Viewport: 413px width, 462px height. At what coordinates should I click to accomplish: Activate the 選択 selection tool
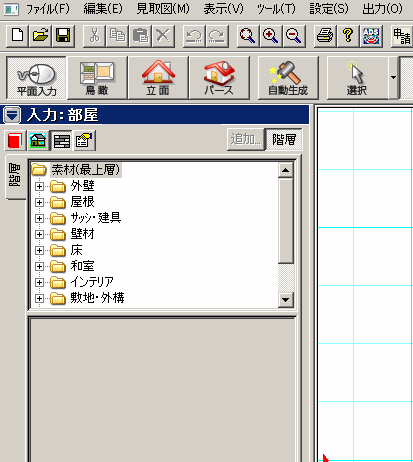357,78
